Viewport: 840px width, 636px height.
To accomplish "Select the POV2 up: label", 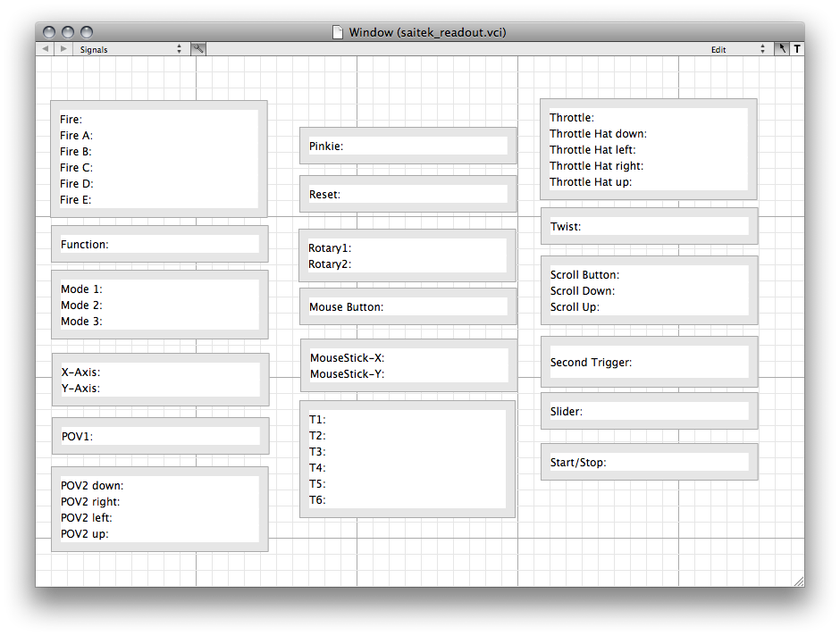I will pyautogui.click(x=84, y=534).
